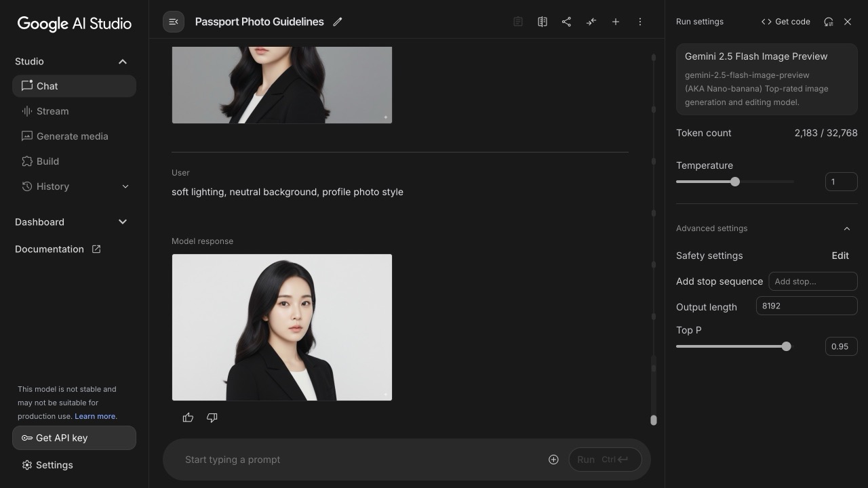Collapse the sidebar with the panel toggle icon
Image resolution: width=868 pixels, height=488 pixels.
pyautogui.click(x=174, y=22)
